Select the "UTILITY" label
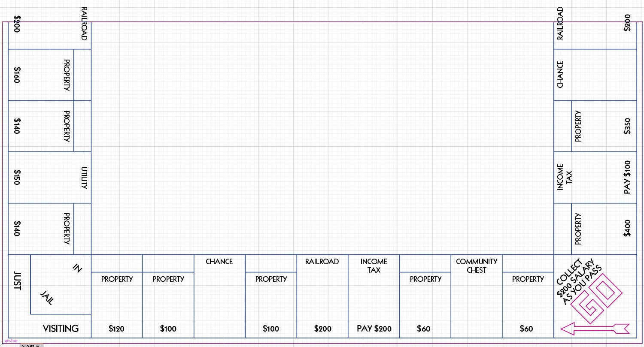644x347 pixels. tap(84, 178)
